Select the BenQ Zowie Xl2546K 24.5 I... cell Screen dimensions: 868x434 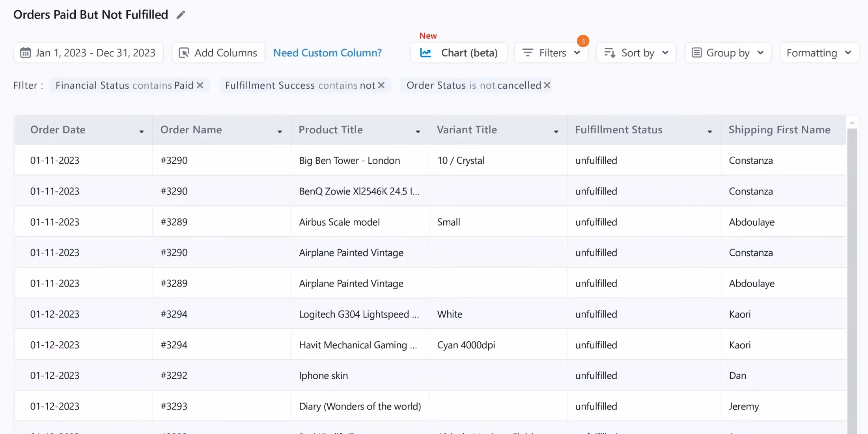360,191
